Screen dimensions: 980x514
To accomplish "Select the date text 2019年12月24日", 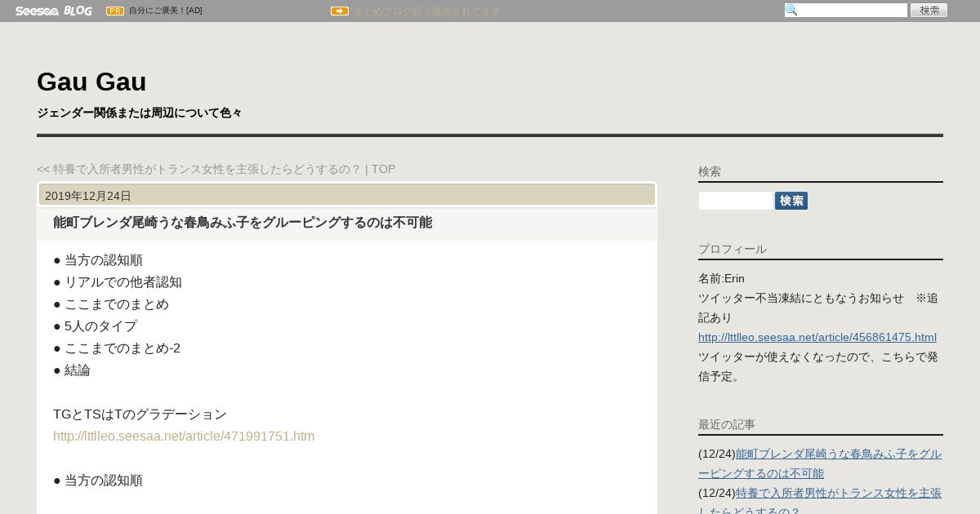I will 88,196.
